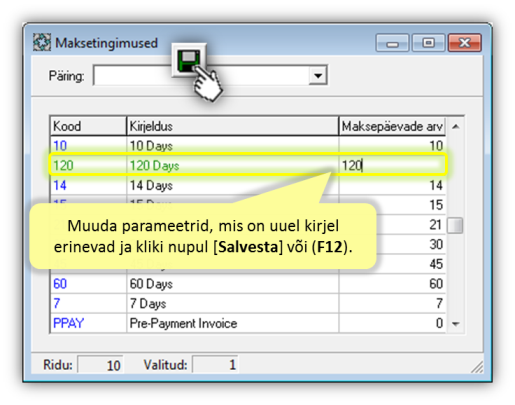Maximize the Maksetingimused window
This screenshot has width=515, height=405.
[429, 43]
